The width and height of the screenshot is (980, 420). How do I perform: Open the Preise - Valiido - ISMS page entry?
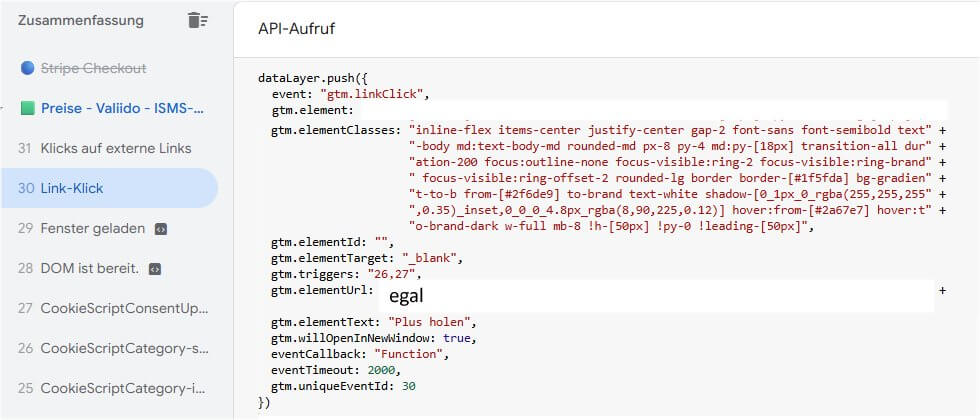pyautogui.click(x=122, y=108)
